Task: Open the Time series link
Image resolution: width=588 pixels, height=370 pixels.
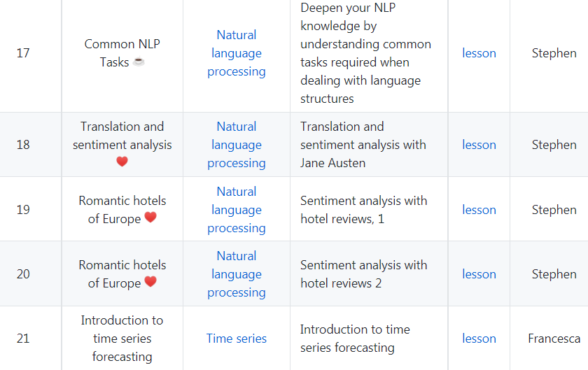Action: point(237,339)
